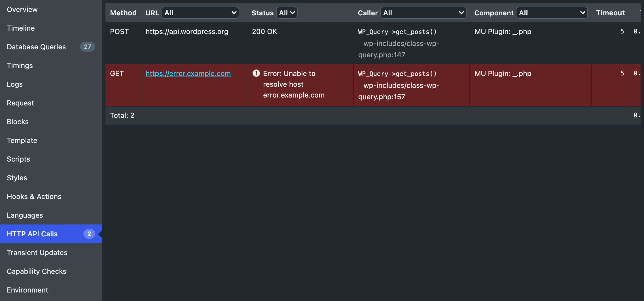Open the URL filter dropdown

200,13
